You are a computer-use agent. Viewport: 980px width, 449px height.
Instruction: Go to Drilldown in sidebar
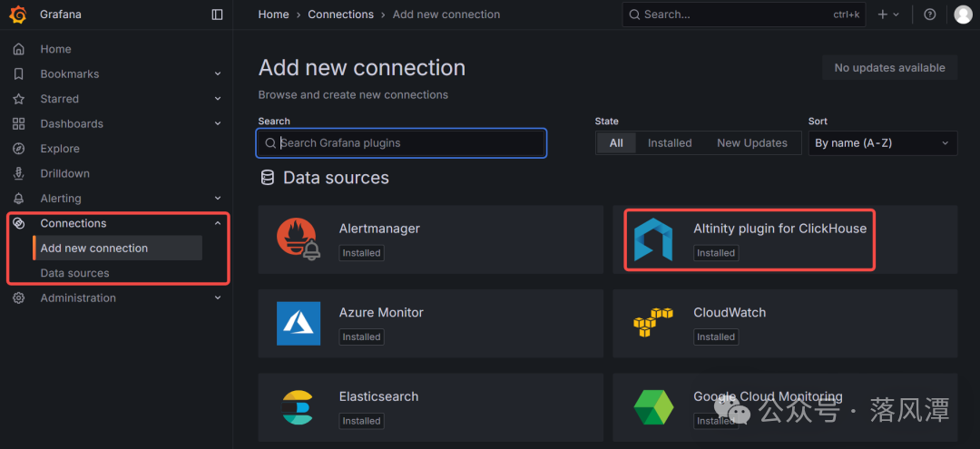pyautogui.click(x=65, y=173)
